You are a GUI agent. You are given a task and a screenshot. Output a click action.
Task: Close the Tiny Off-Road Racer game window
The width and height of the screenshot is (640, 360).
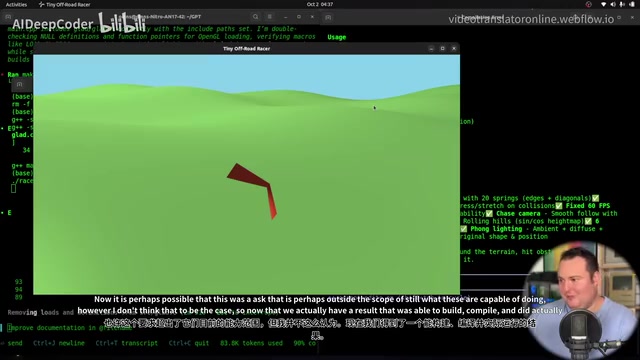[x=453, y=49]
